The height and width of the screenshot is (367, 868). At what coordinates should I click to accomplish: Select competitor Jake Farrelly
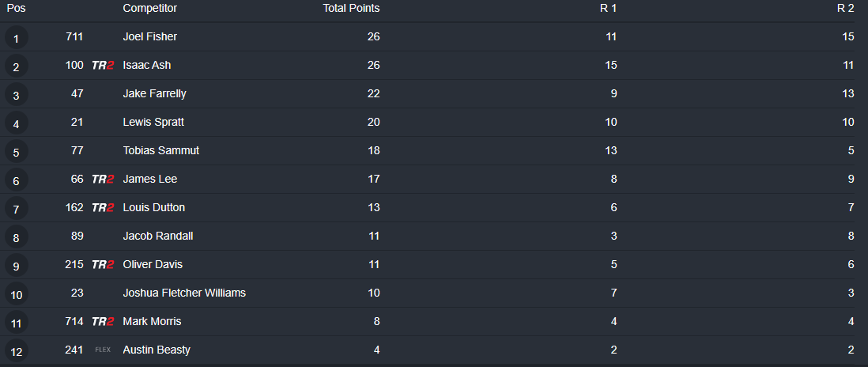(154, 94)
